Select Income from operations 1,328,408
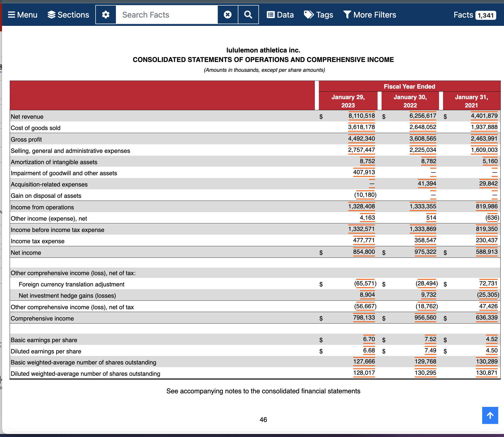This screenshot has height=437, width=504. [362, 206]
